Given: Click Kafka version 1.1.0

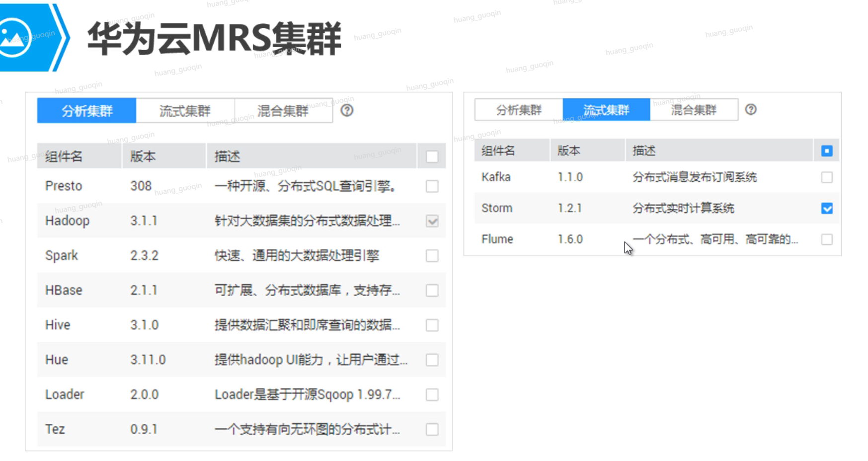Looking at the screenshot, I should pos(570,177).
